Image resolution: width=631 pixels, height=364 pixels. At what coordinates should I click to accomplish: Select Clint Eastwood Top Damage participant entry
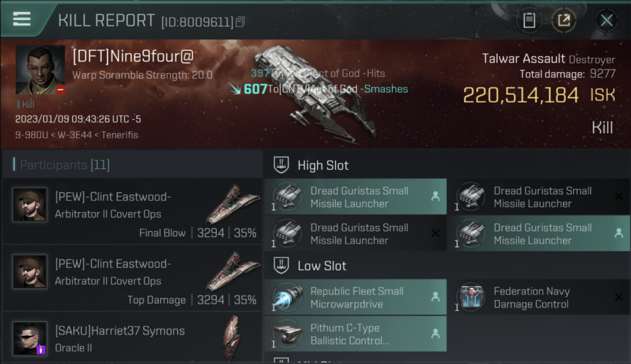(132, 278)
